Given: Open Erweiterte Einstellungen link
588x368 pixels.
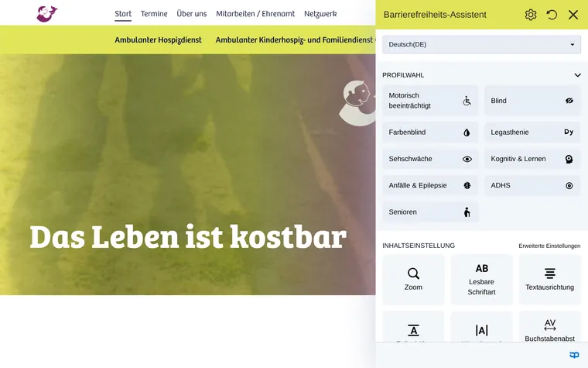Looking at the screenshot, I should (x=549, y=246).
